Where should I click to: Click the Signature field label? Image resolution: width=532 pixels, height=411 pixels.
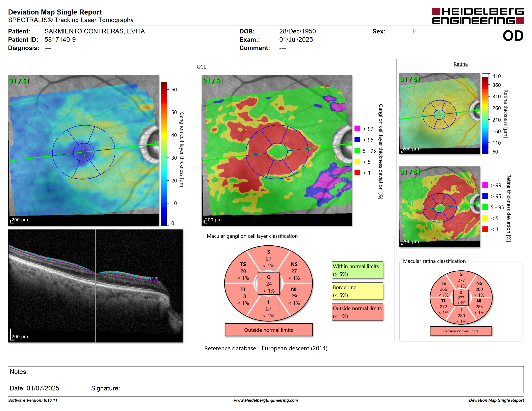105,388
